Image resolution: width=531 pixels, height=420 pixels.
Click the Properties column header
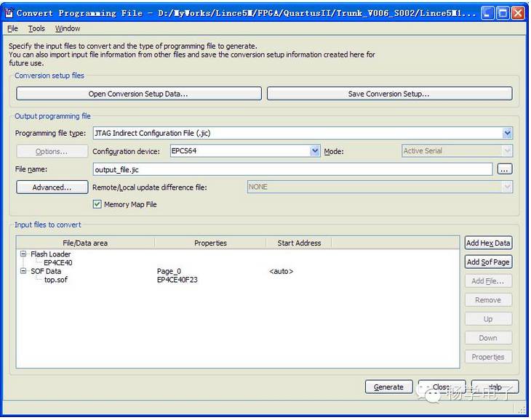click(x=210, y=243)
